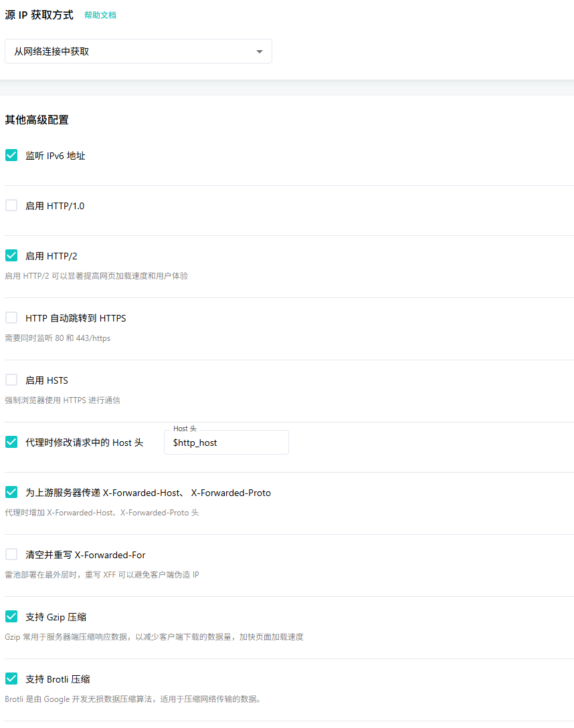The width and height of the screenshot is (574, 728).
Task: Click the 其他高级配置 section heading
Action: (37, 120)
